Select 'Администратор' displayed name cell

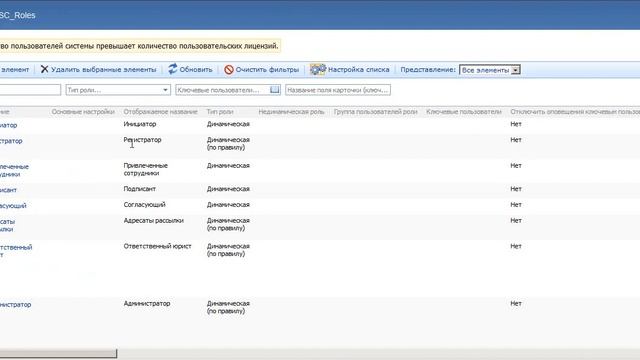(147, 304)
